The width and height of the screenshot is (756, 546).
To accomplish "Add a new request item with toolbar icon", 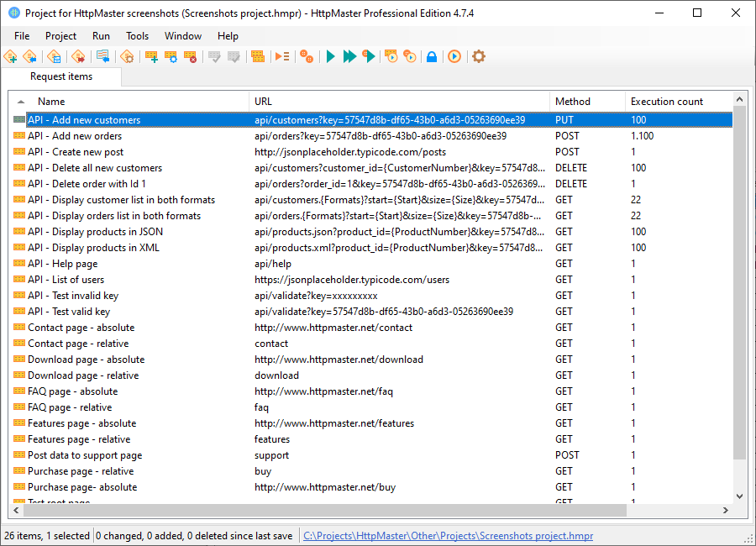I will (151, 56).
